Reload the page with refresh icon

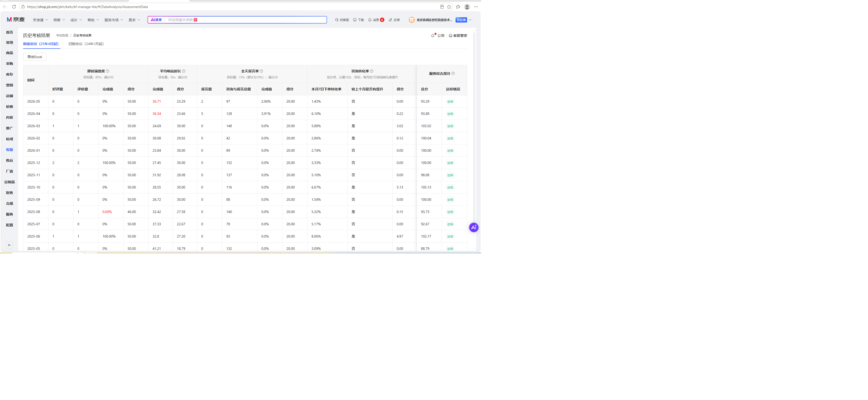coord(14,7)
